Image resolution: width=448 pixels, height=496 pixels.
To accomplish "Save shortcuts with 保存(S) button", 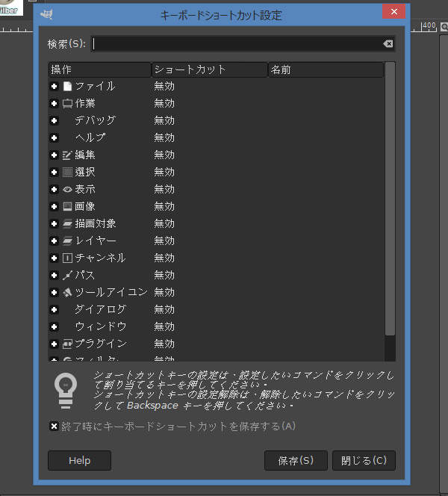I will click(296, 461).
